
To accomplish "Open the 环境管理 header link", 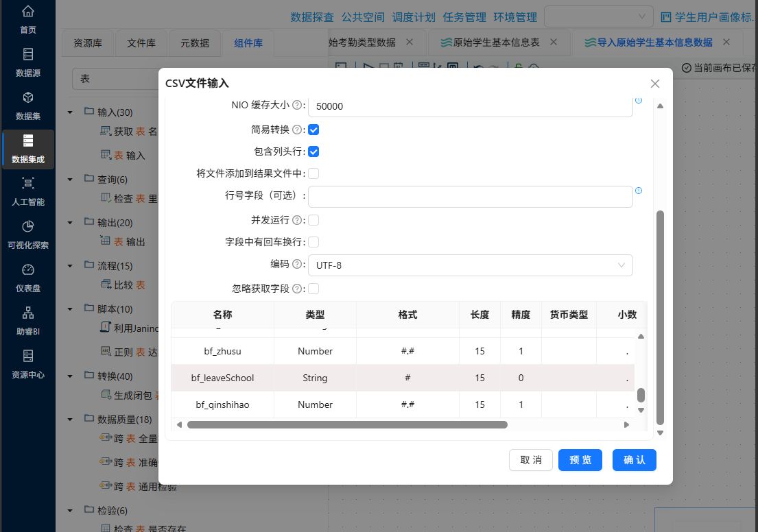I will coord(515,17).
